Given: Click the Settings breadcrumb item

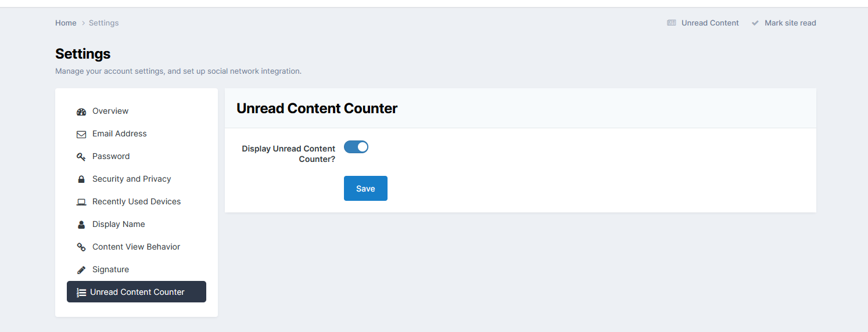Looking at the screenshot, I should [x=104, y=23].
